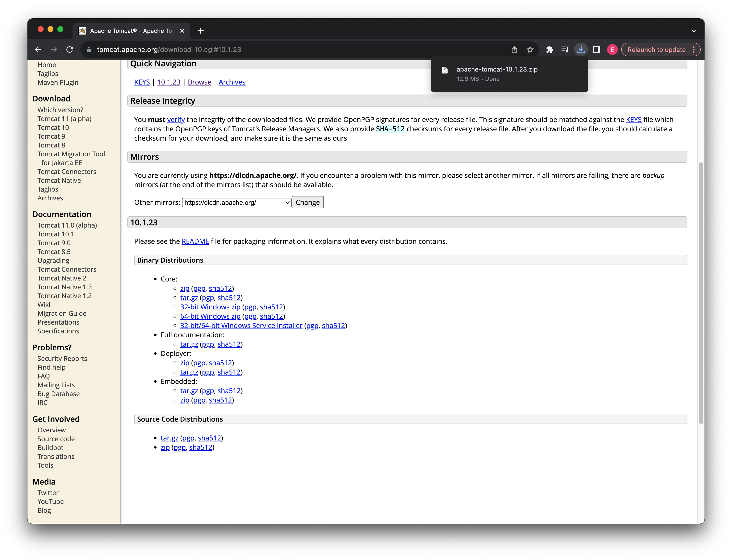The width and height of the screenshot is (732, 560).
Task: Click the bookmark/star icon in address bar
Action: 529,49
